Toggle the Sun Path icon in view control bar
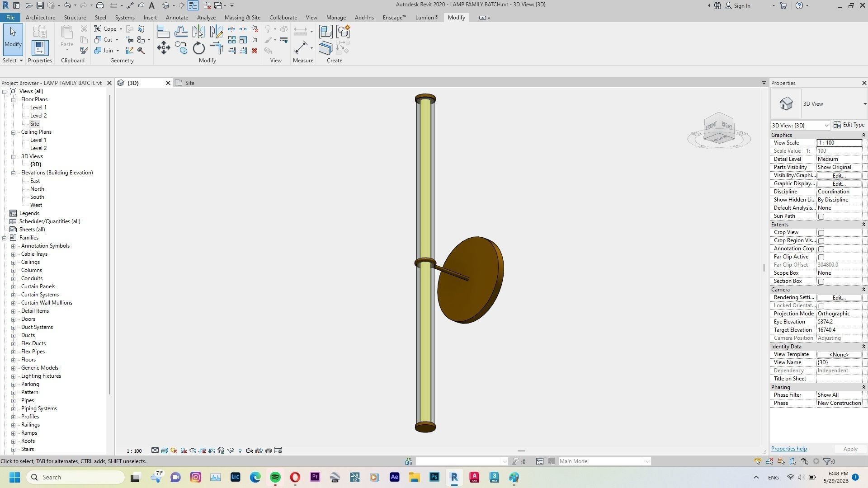Image resolution: width=868 pixels, height=488 pixels. point(174,450)
